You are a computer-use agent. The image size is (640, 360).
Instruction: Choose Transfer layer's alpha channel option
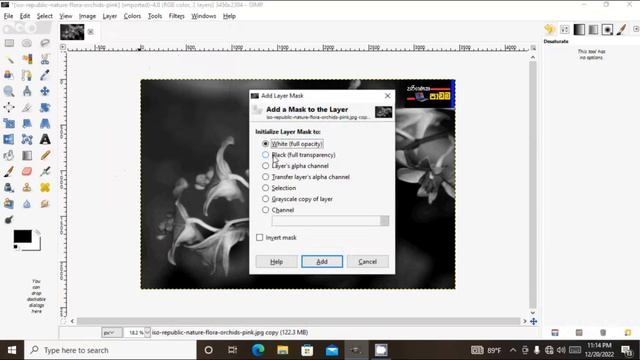pyautogui.click(x=306, y=177)
